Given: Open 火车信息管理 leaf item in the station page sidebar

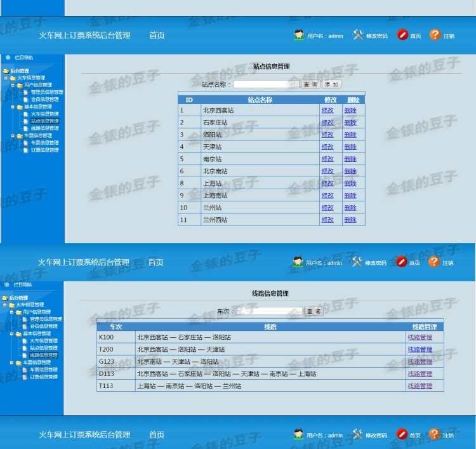Looking at the screenshot, I should coord(44,114).
